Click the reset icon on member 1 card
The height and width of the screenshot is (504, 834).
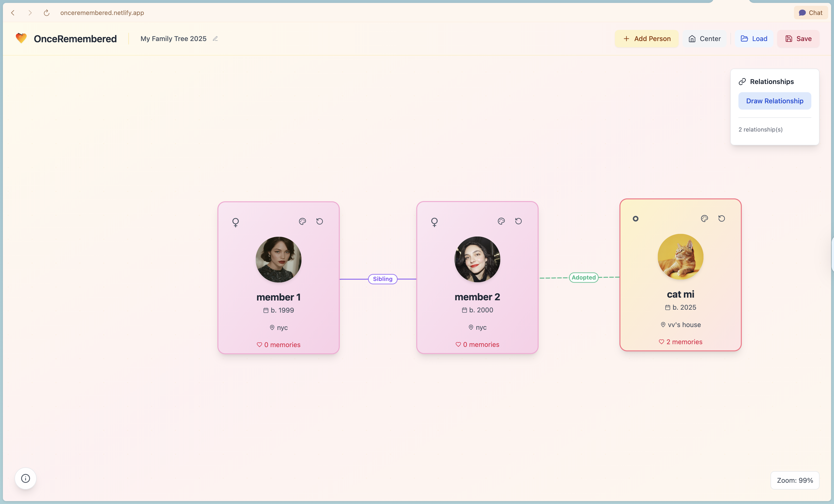[320, 221]
